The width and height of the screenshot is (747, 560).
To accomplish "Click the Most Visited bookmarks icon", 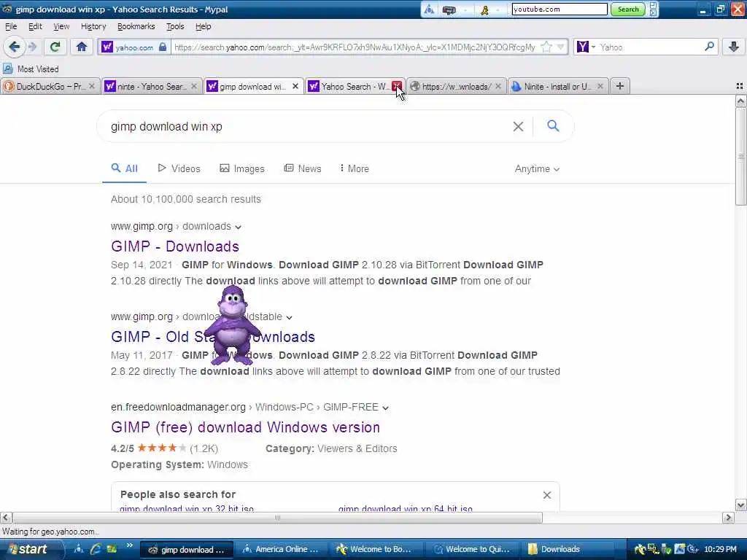I will tap(7, 69).
